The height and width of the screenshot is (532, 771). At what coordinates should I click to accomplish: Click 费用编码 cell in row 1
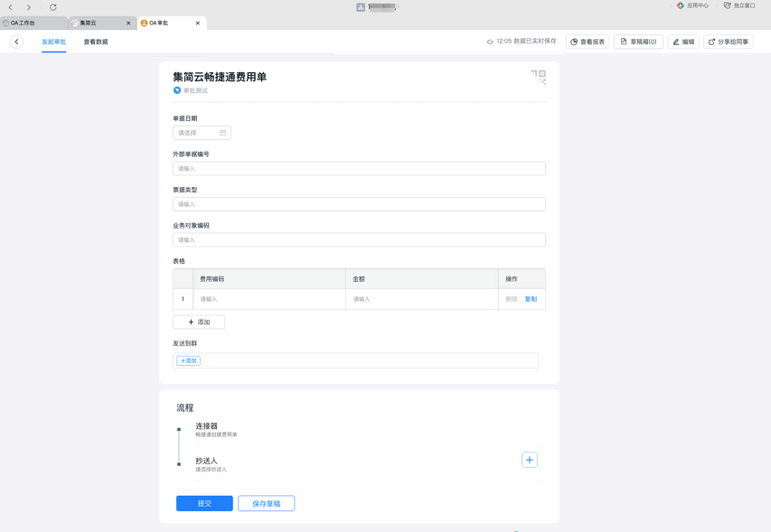point(269,299)
